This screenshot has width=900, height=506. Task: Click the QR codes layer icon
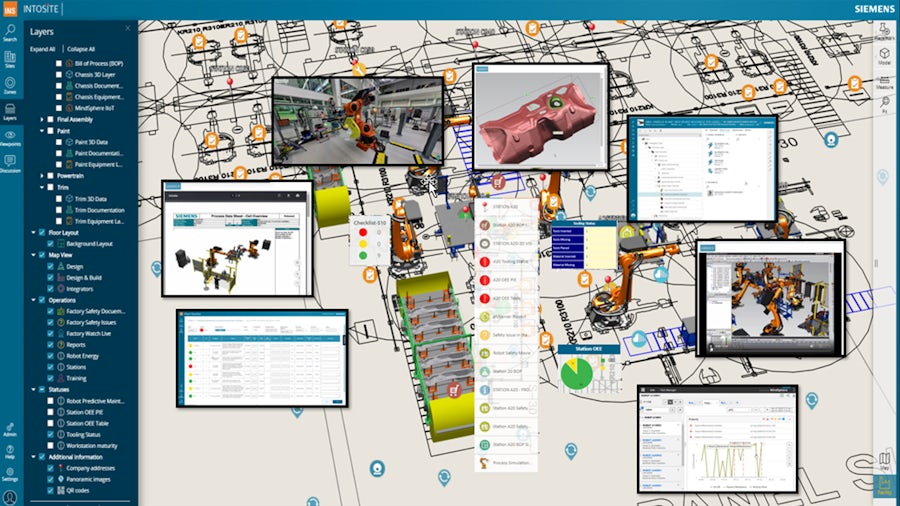coord(61,491)
